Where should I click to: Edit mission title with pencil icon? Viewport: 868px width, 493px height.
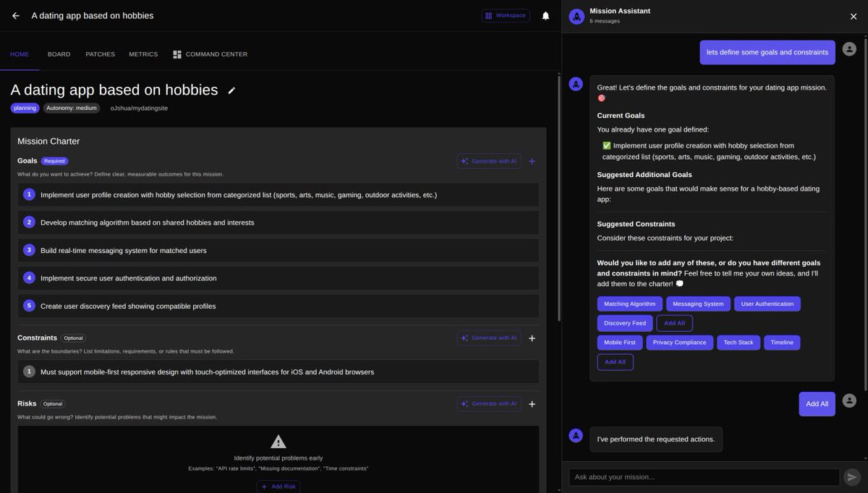tap(231, 90)
